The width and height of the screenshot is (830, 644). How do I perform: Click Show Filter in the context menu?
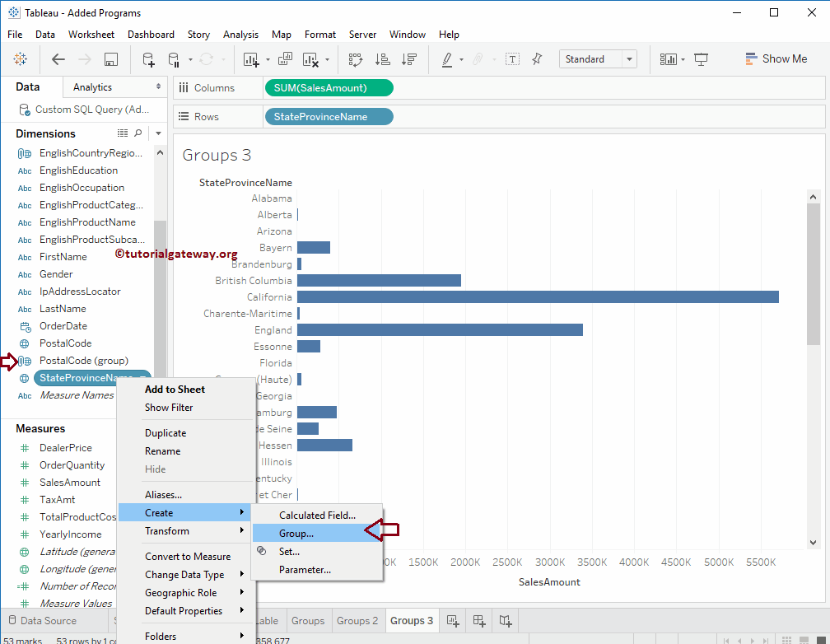click(169, 407)
